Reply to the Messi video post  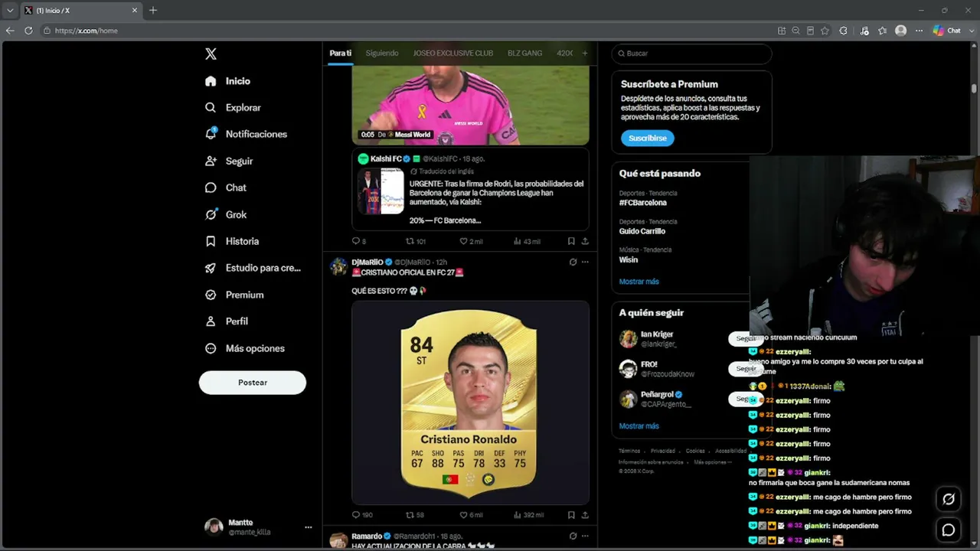pos(358,242)
